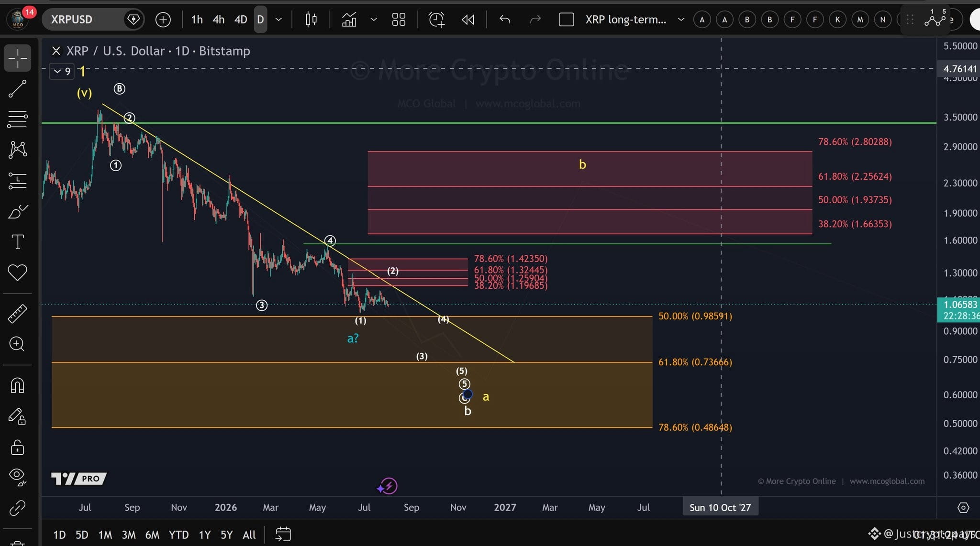The width and height of the screenshot is (980, 546).
Task: Collapse the indicator legend showing 9
Action: (62, 71)
